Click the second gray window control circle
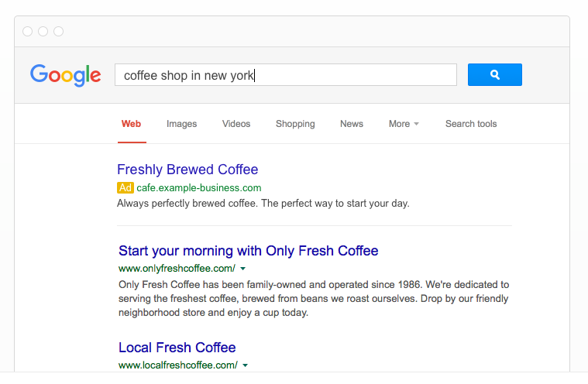 [43, 32]
